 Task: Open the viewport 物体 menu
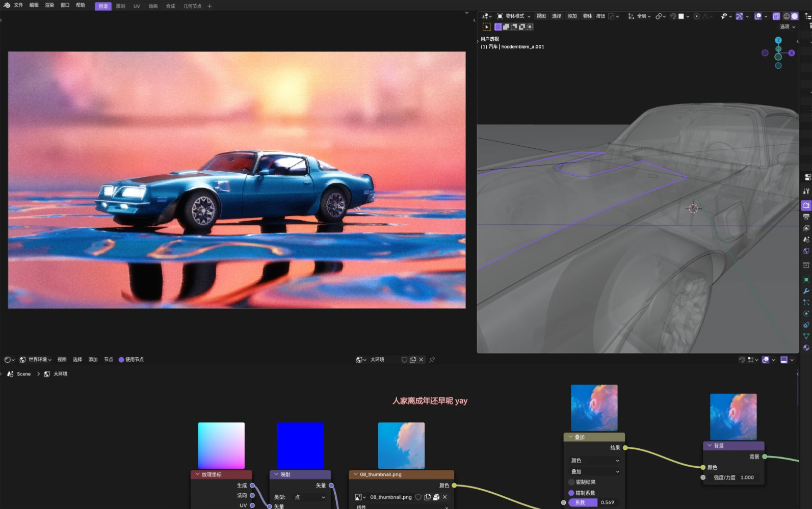point(588,16)
